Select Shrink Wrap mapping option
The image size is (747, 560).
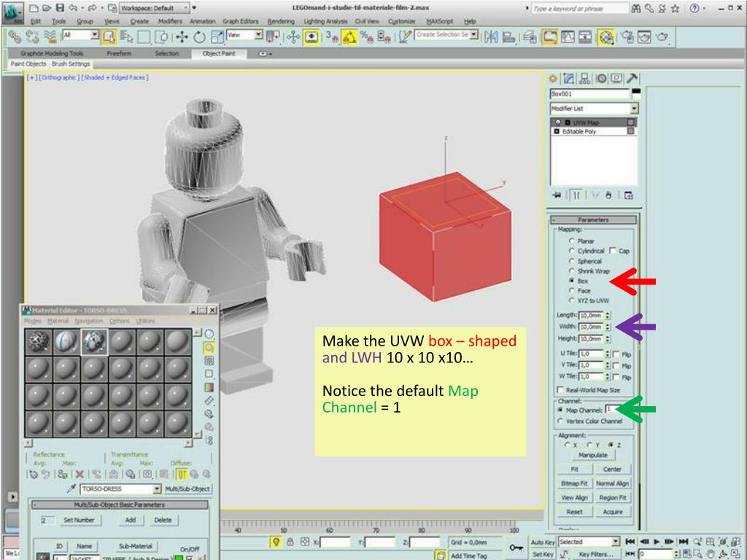pos(572,271)
